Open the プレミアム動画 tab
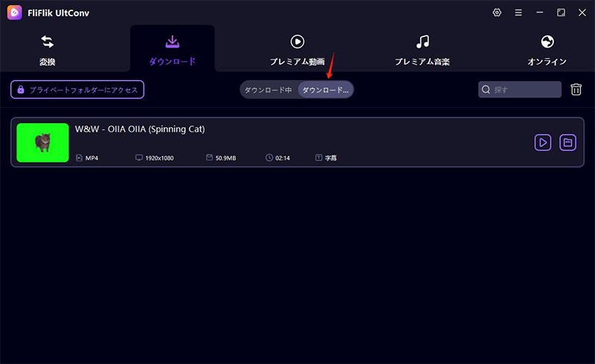The image size is (595, 364). (x=297, y=49)
